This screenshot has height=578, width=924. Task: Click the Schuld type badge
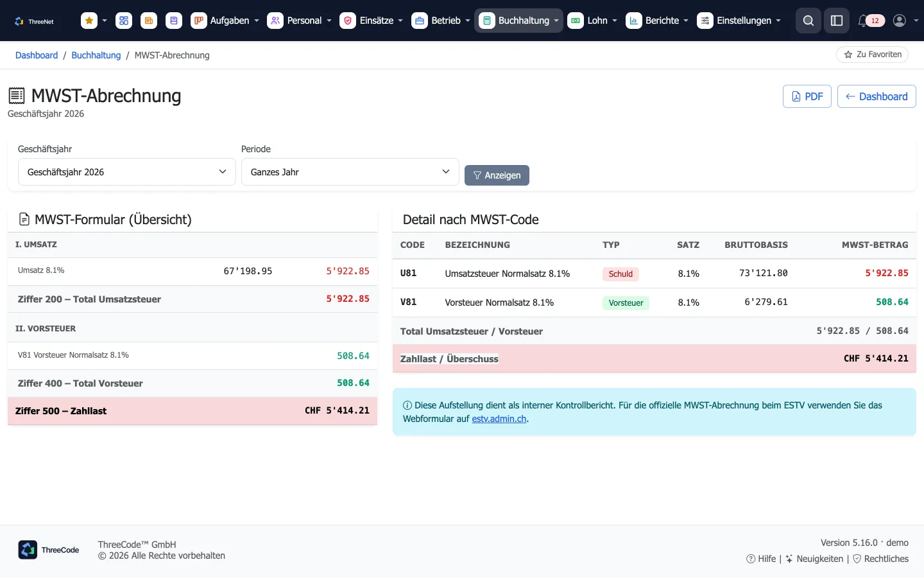(620, 274)
